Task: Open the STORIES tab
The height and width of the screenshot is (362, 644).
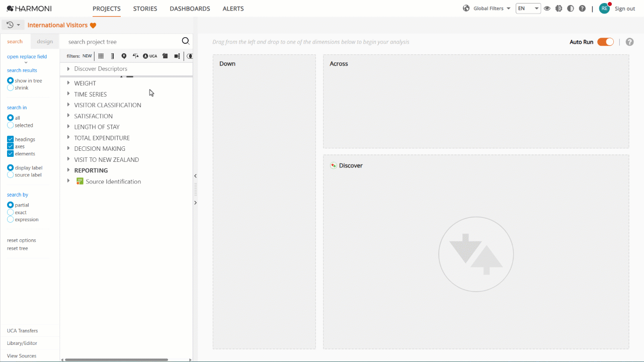Action: [x=145, y=9]
